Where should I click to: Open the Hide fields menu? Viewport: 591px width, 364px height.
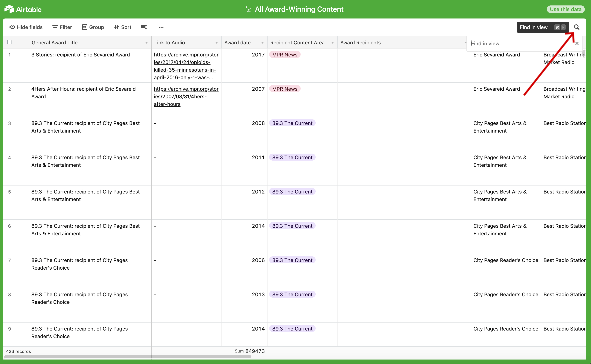point(26,27)
